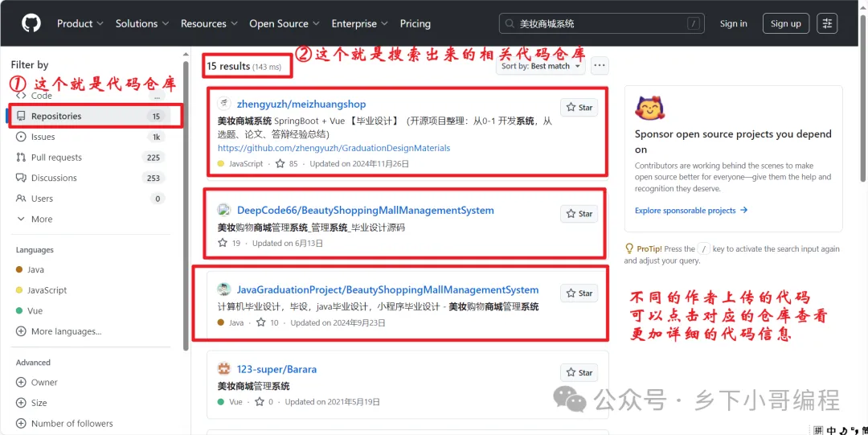Expand the Resources menu
This screenshot has height=435, width=868.
(209, 23)
